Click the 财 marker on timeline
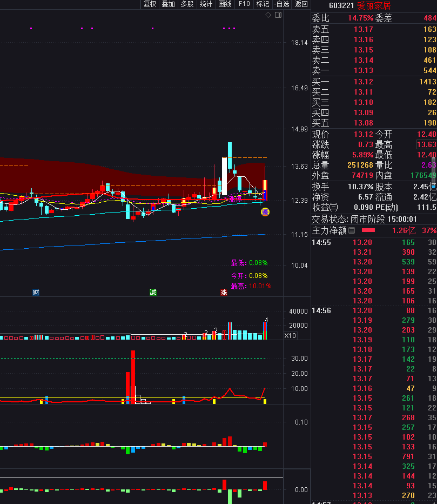 pyautogui.click(x=36, y=293)
